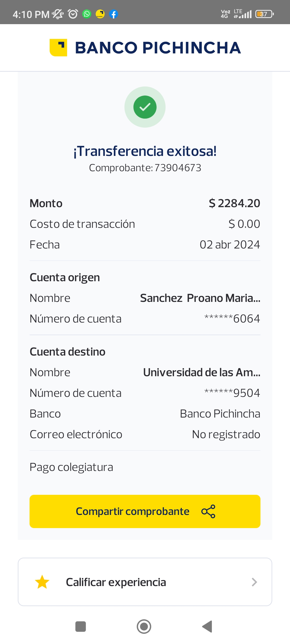Tap the destination name Universidad de las Am...
This screenshot has height=644, width=290.
point(202,372)
